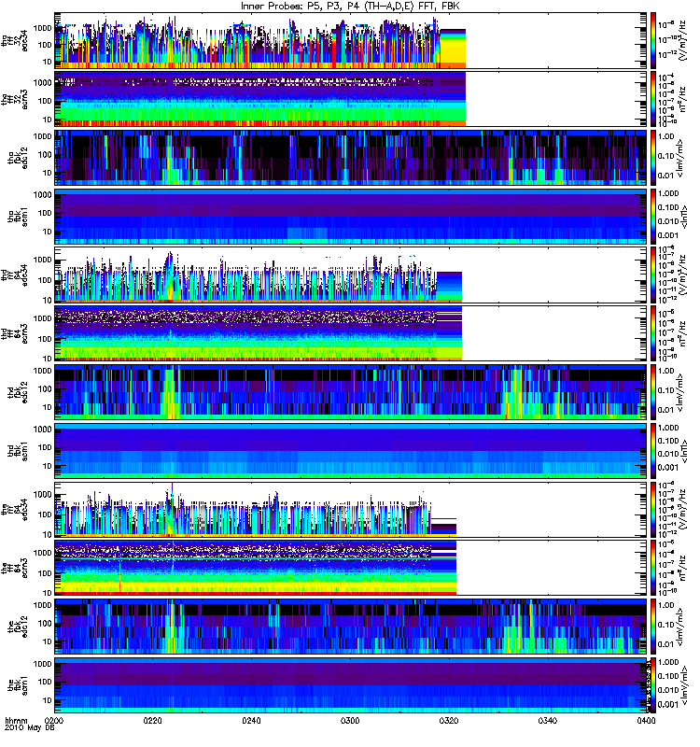This screenshot has height=747, width=700.
Task: Click the color bar beside tha fff scm3
Action: pyautogui.click(x=653, y=99)
